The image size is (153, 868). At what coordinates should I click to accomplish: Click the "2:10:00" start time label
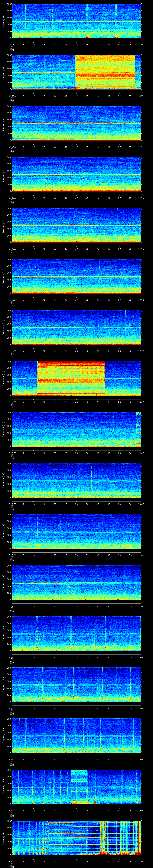tap(12, 44)
